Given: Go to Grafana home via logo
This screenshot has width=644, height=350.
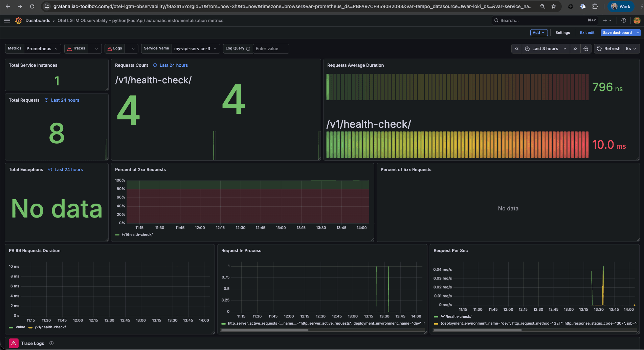Looking at the screenshot, I should point(19,21).
